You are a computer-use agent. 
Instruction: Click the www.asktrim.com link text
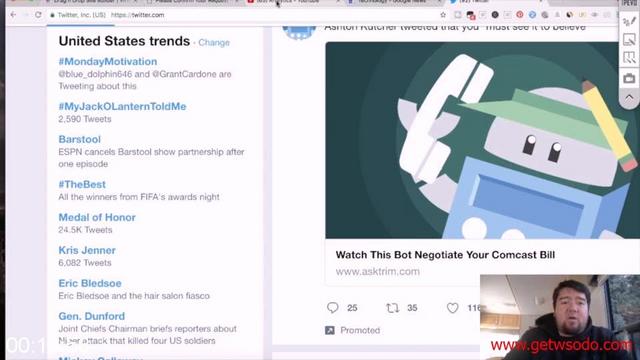tap(378, 271)
